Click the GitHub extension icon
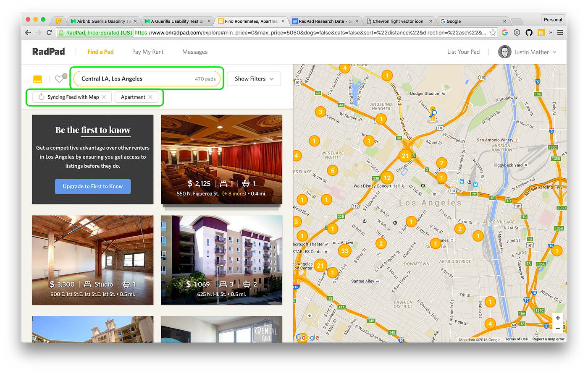Screen dimensions: 588x373 coord(529,32)
